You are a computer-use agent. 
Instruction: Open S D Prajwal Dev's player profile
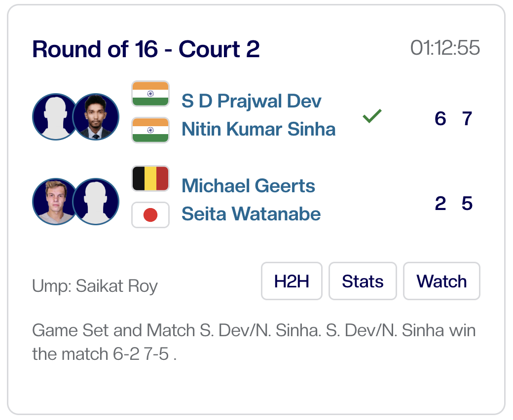point(252,101)
